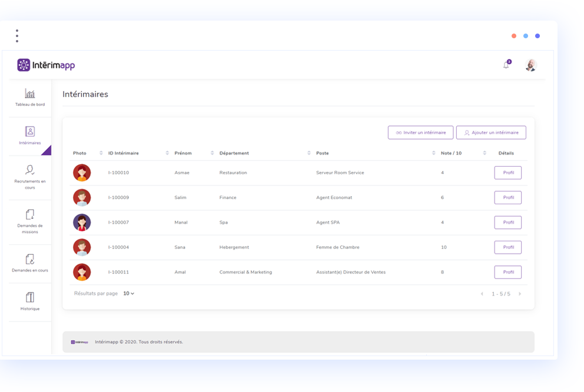Check the notifications bell icon
The height and width of the screenshot is (392, 584).
[x=506, y=65]
